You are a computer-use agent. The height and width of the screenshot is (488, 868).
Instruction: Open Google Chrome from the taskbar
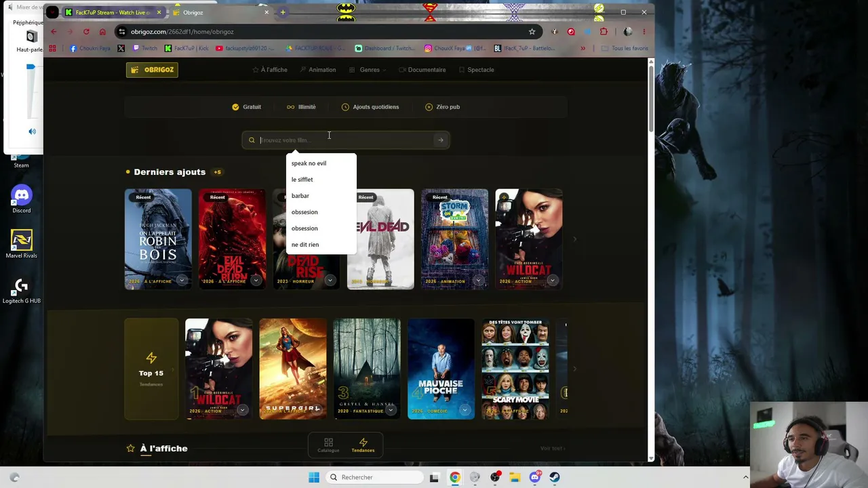click(455, 477)
